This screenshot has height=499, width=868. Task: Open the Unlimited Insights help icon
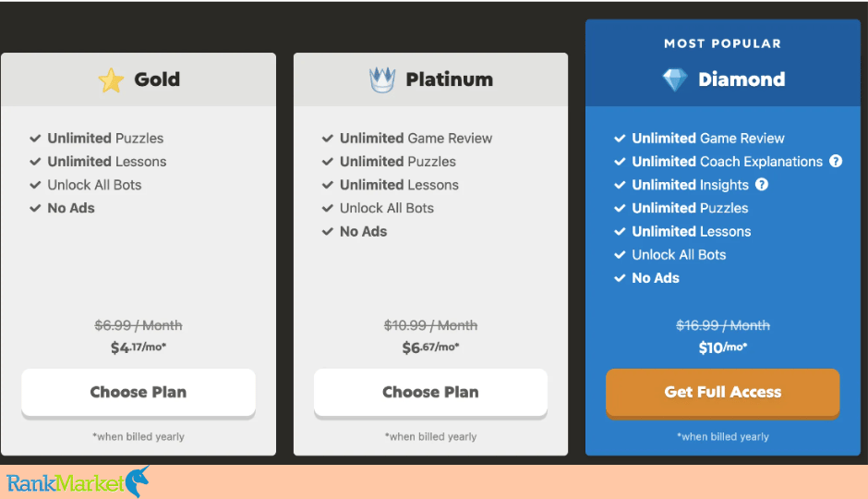tap(762, 185)
